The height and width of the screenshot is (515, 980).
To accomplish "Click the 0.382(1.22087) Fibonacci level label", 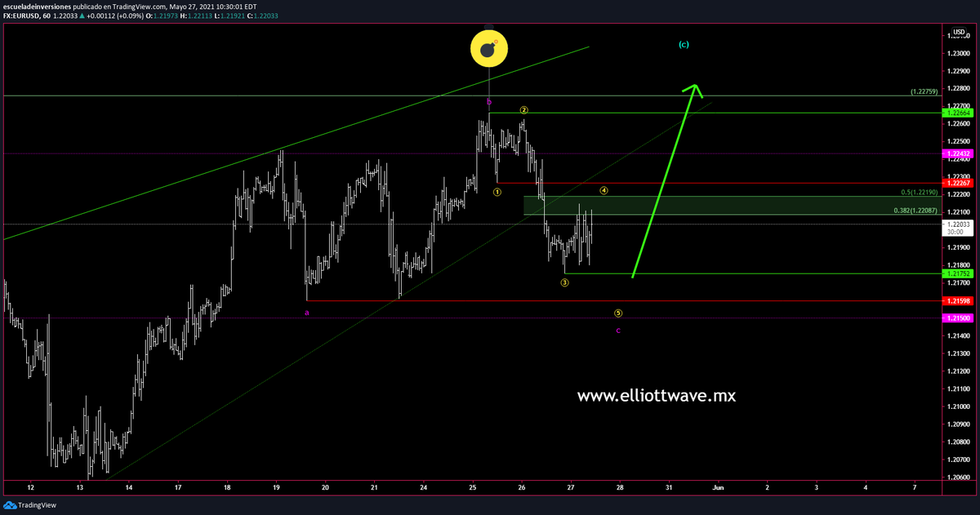I will (915, 211).
